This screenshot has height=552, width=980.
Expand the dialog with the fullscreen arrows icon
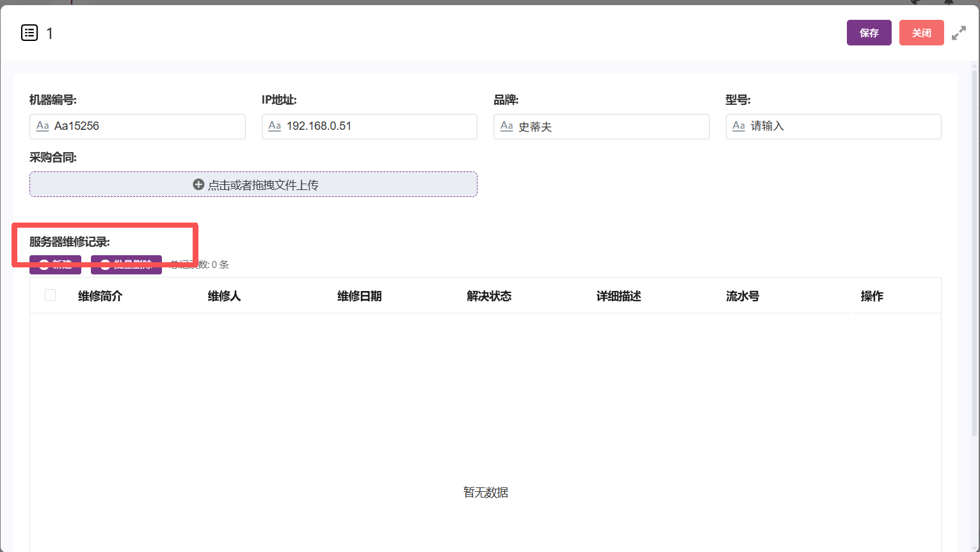coord(958,33)
